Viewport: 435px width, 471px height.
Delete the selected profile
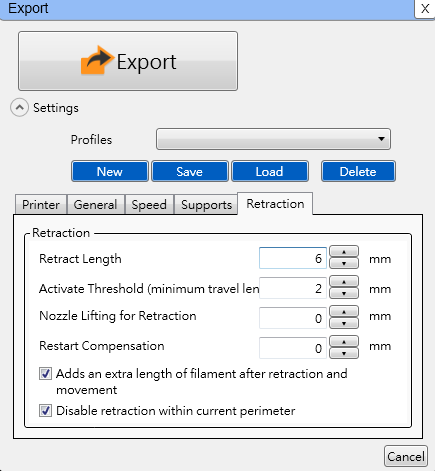tap(358, 171)
